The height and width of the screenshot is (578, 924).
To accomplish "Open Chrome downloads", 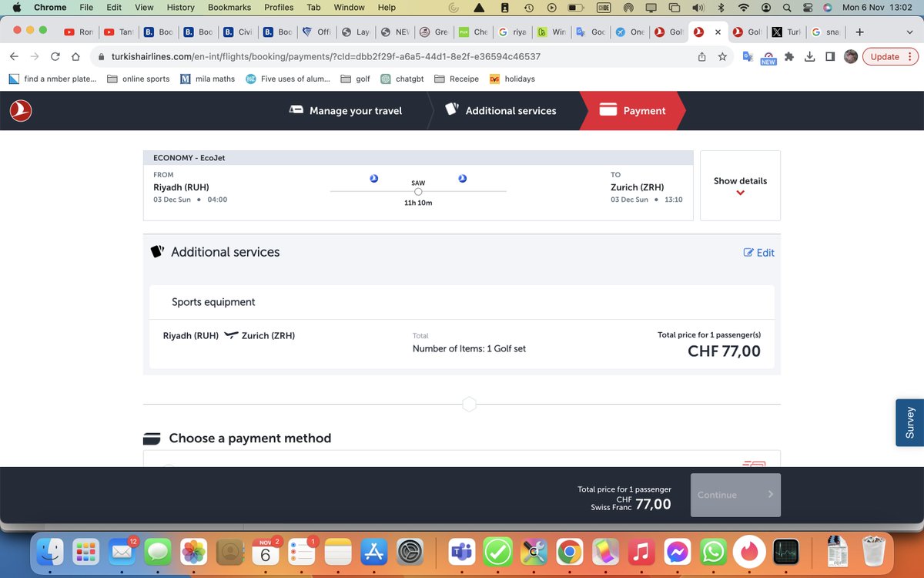I will click(x=809, y=56).
